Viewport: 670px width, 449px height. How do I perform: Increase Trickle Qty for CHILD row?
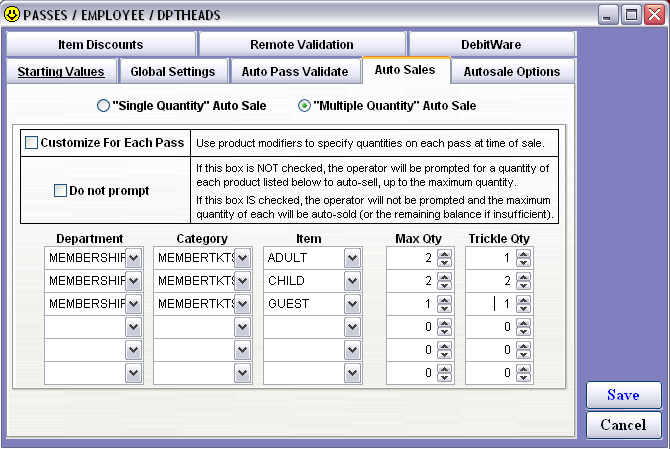click(x=523, y=277)
